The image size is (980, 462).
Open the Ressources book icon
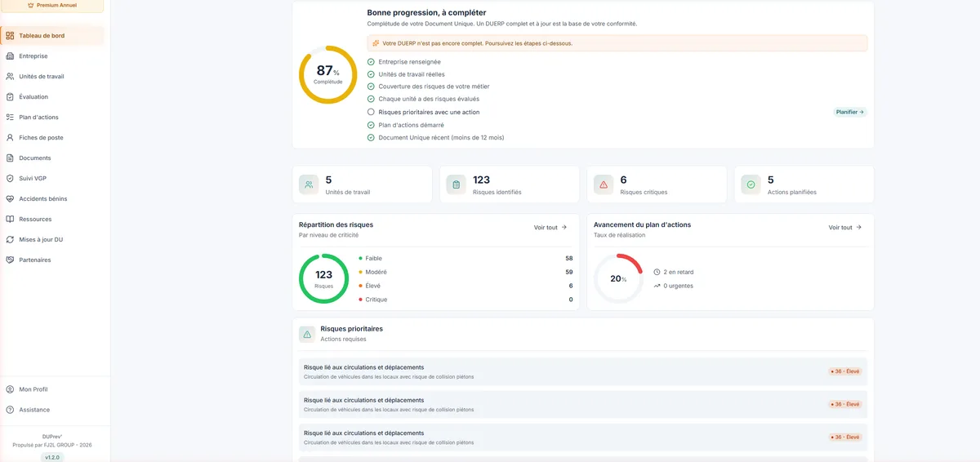coord(10,219)
